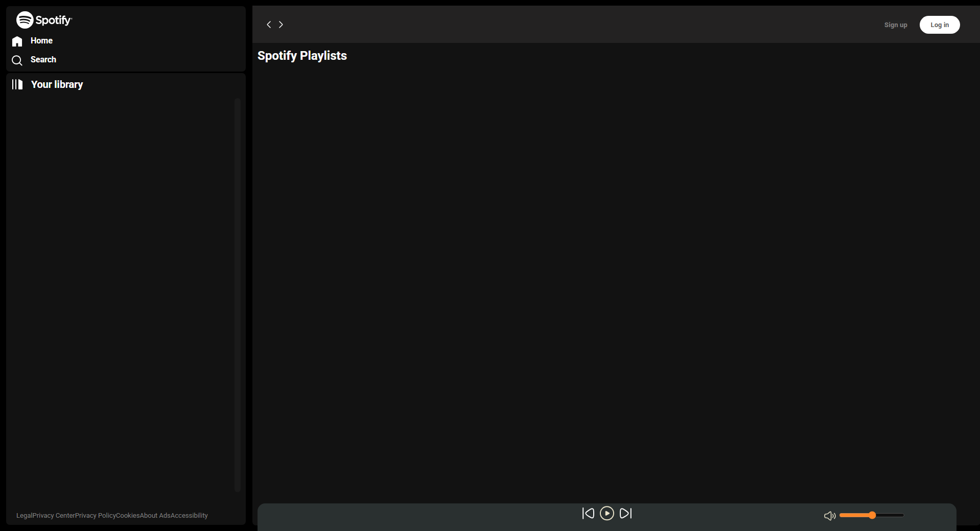Click the Your library books icon
The image size is (980, 531).
click(x=17, y=84)
